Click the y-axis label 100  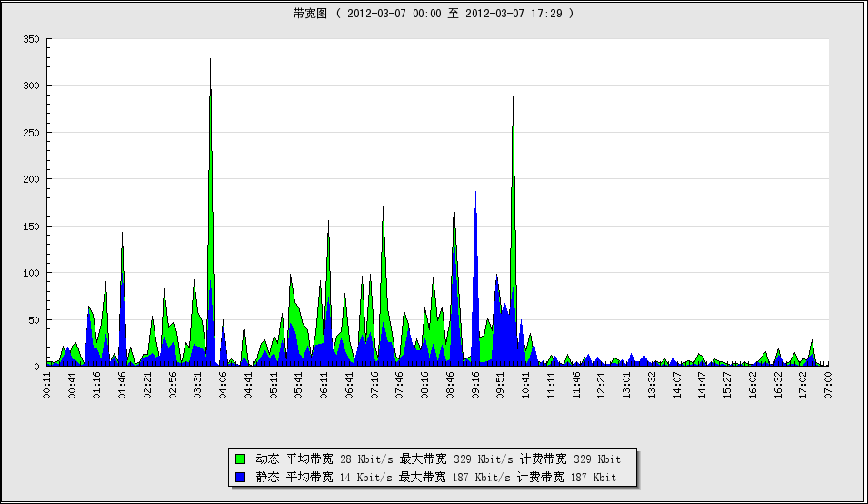31,273
